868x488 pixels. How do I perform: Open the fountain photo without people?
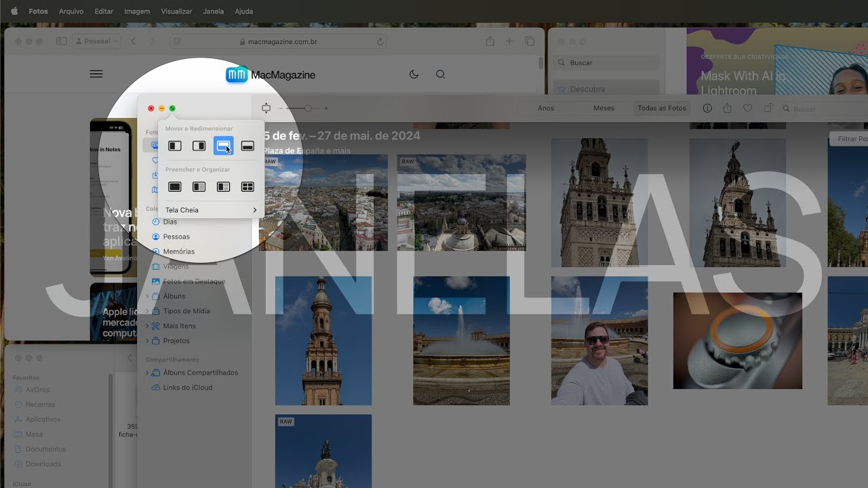coord(461,341)
